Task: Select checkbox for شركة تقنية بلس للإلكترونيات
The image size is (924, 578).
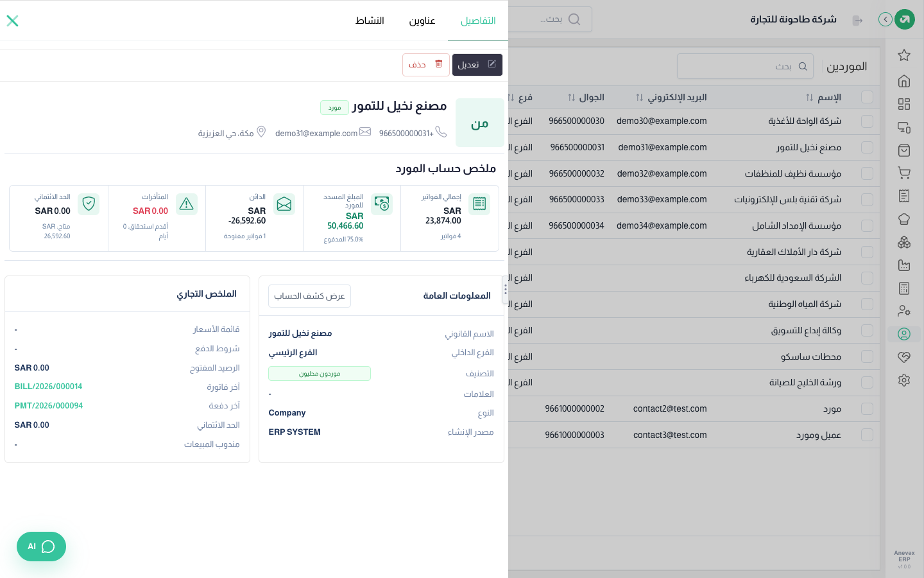Action: pos(867,200)
